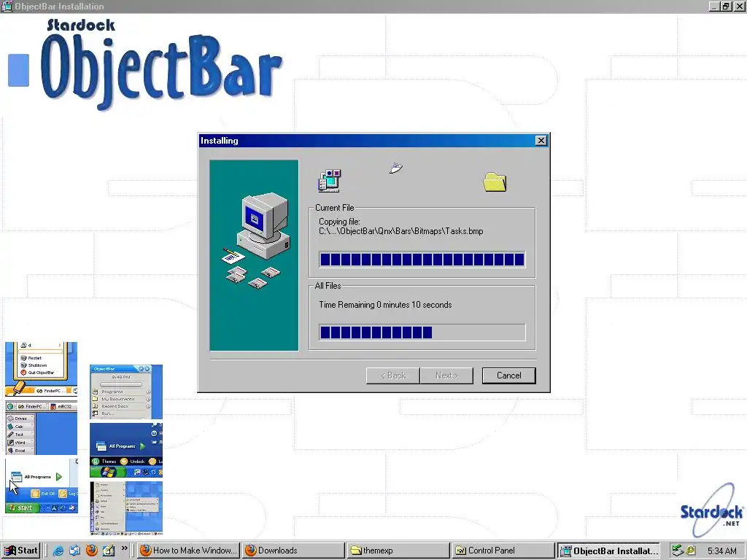Switch to Downloads taskbar button
This screenshot has height=560, width=747.
click(293, 551)
